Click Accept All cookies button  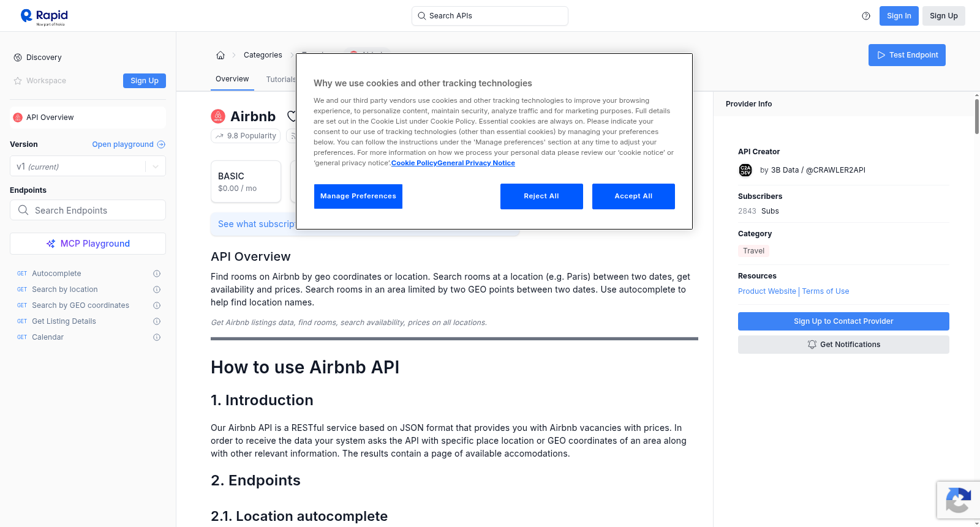tap(633, 196)
